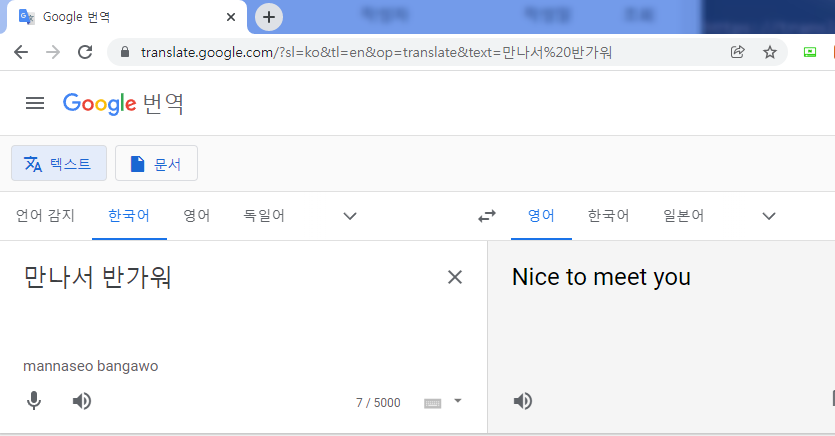
Task: Open the input tools dropdown arrow
Action: click(x=457, y=401)
